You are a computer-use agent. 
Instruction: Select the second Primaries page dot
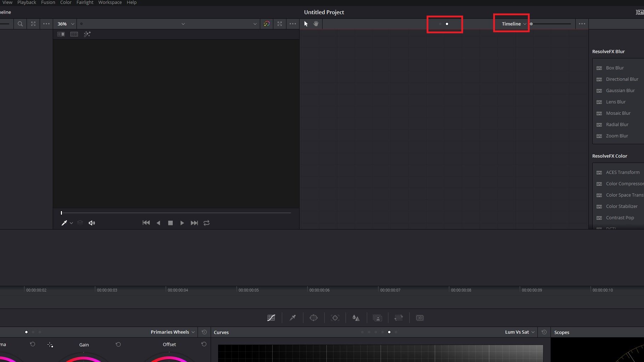[33, 332]
